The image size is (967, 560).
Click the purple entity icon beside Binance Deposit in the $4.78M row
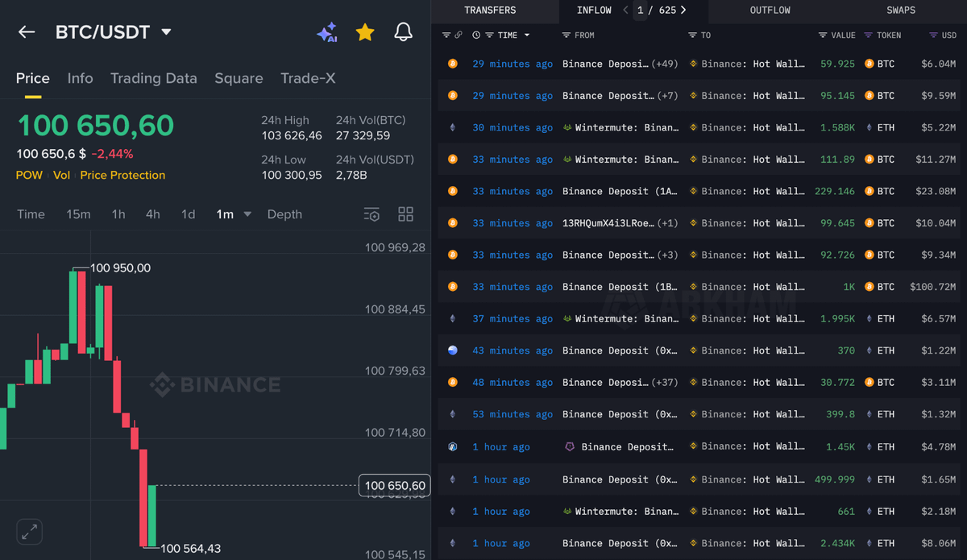(x=570, y=446)
